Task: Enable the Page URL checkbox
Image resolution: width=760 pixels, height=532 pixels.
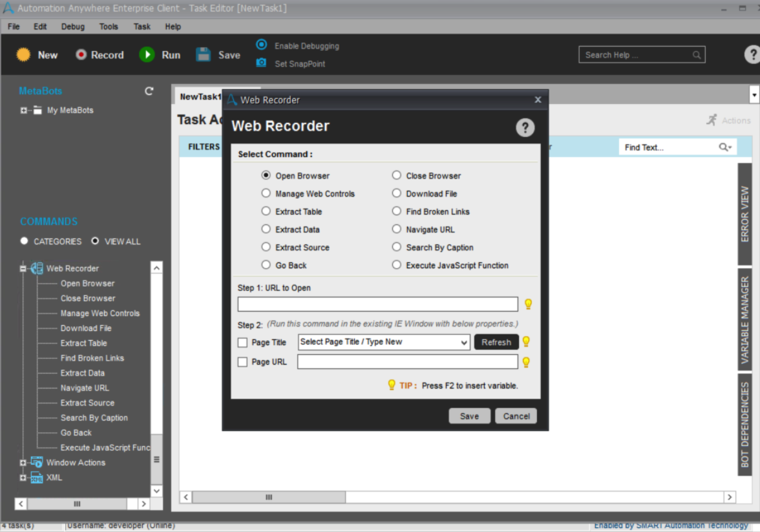Action: click(x=243, y=362)
